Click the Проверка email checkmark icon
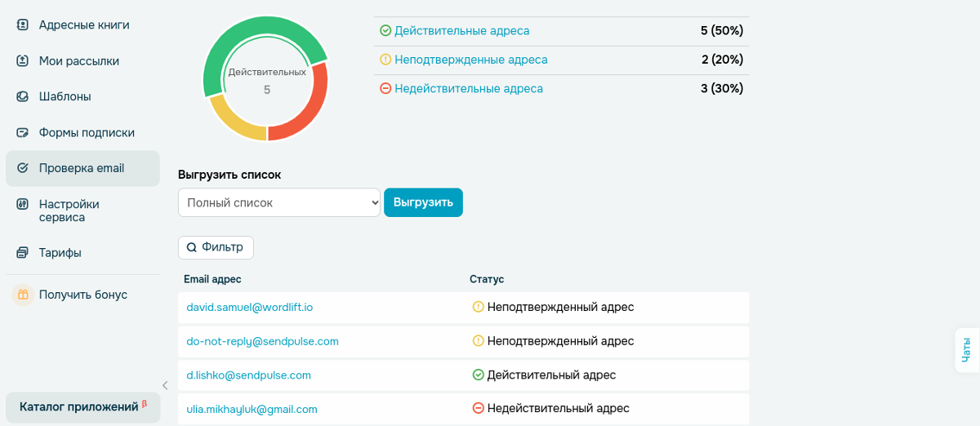The width and height of the screenshot is (980, 426). click(x=23, y=168)
